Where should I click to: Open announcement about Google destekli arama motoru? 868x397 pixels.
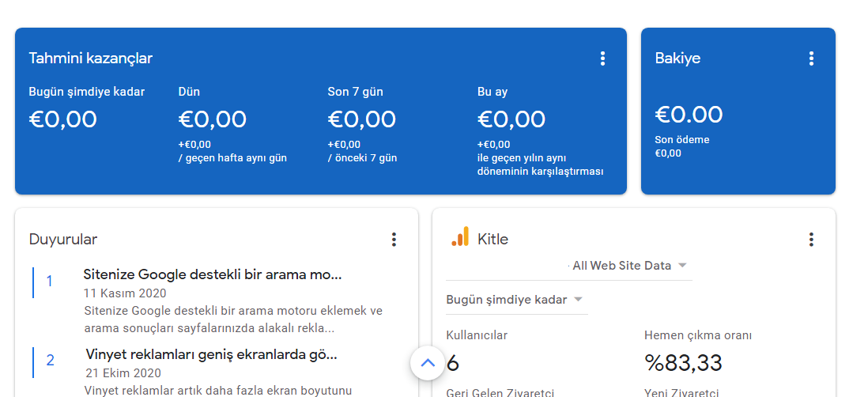(x=213, y=274)
